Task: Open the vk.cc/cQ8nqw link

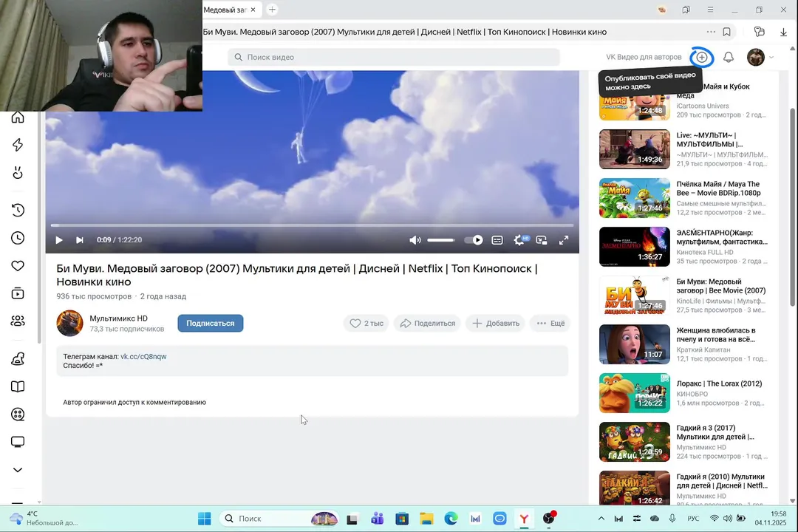Action: (x=143, y=356)
